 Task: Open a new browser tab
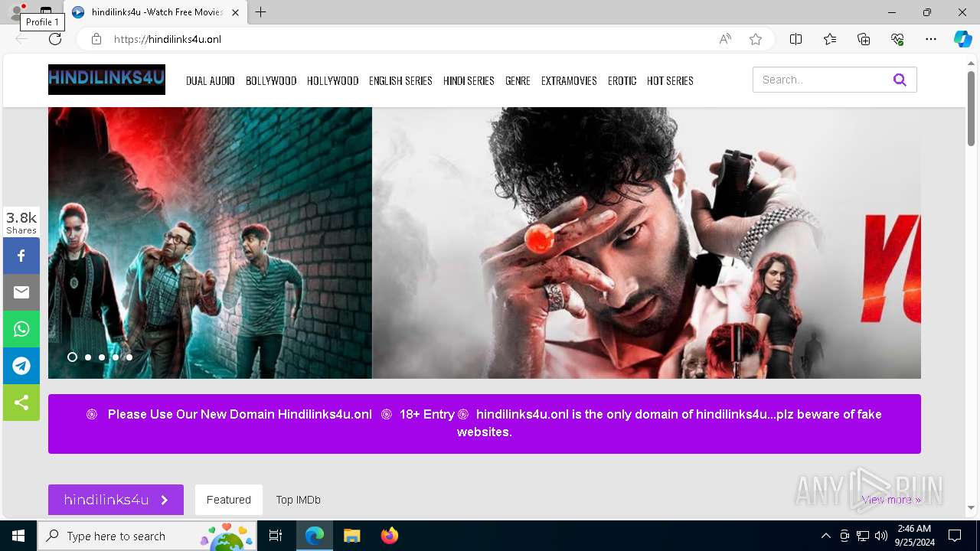[x=261, y=12]
